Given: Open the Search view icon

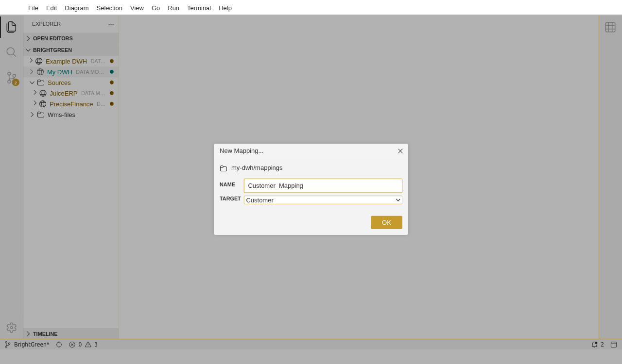Looking at the screenshot, I should [11, 52].
